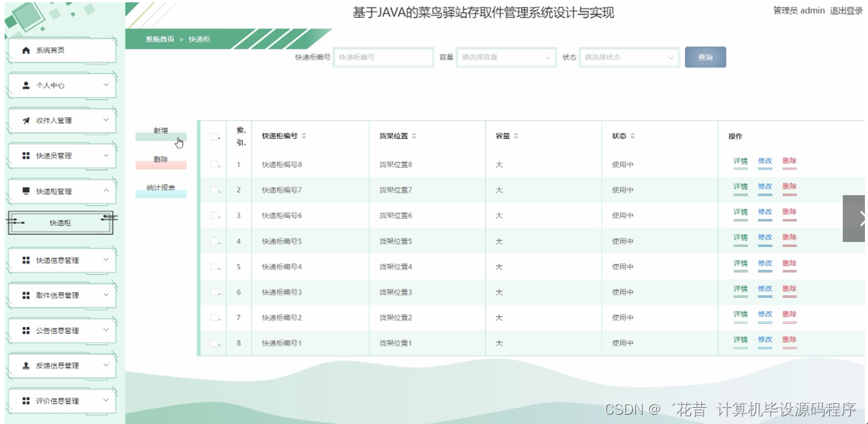Open 详情 for 快递柜编号8

(741, 162)
